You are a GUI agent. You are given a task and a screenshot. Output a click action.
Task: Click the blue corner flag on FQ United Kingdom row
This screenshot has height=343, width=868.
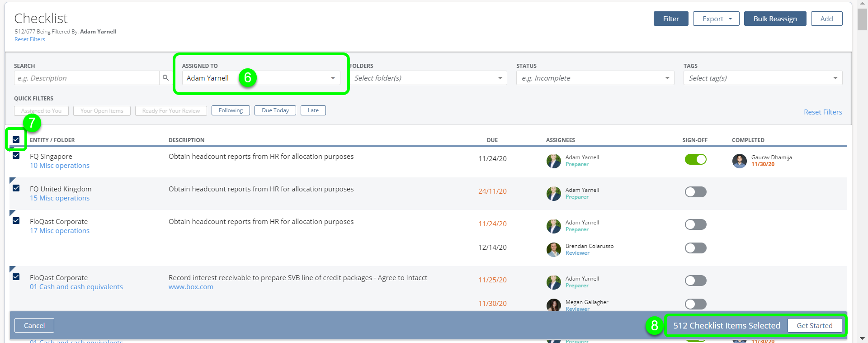(x=12, y=180)
